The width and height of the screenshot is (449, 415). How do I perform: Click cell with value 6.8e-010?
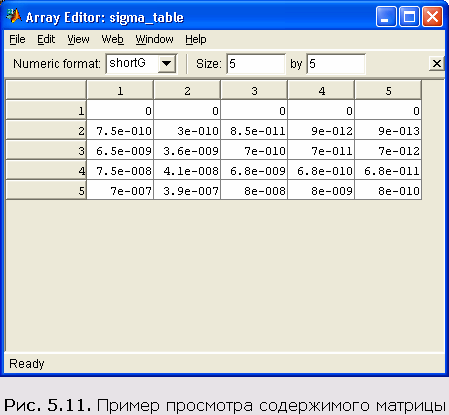click(x=321, y=170)
